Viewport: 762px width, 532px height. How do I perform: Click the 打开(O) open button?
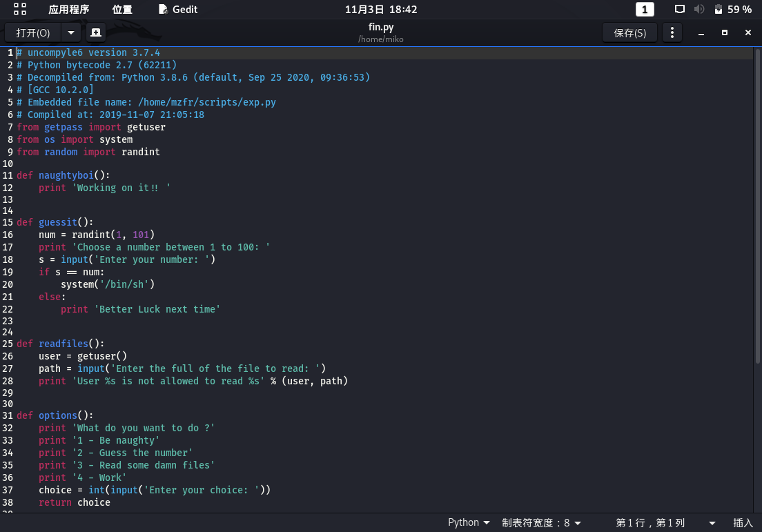[32, 32]
